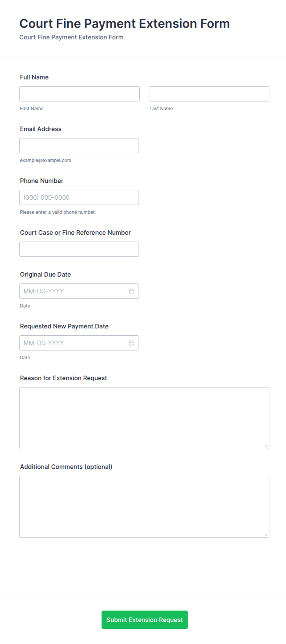Screen dimensions: 286x644
Task: Click the Court Case or Fine Reference Number field
Action: click(79, 249)
